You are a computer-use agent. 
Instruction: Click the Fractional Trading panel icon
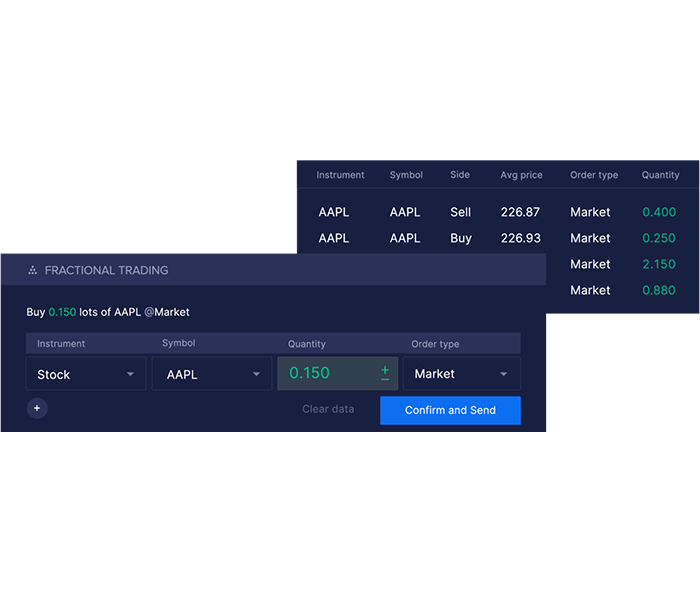tap(32, 270)
